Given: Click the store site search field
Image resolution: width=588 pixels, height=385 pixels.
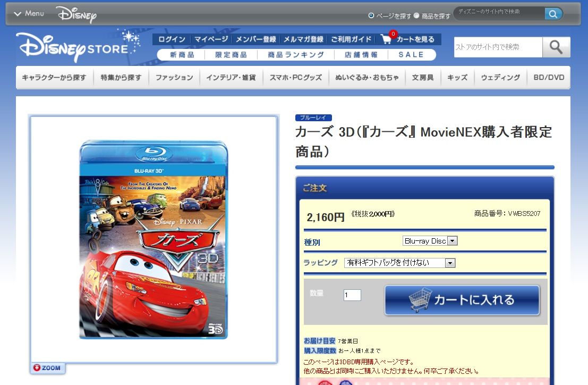Looking at the screenshot, I should pyautogui.click(x=498, y=47).
